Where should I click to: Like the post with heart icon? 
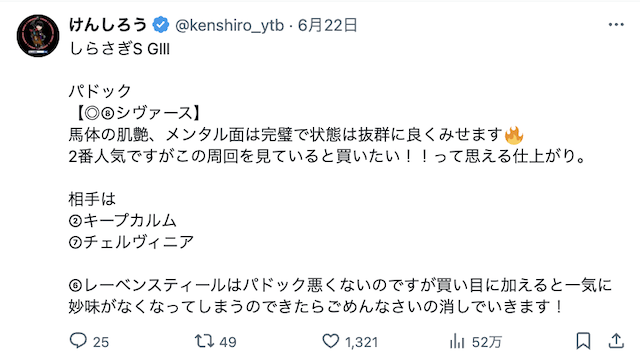pyautogui.click(x=331, y=341)
